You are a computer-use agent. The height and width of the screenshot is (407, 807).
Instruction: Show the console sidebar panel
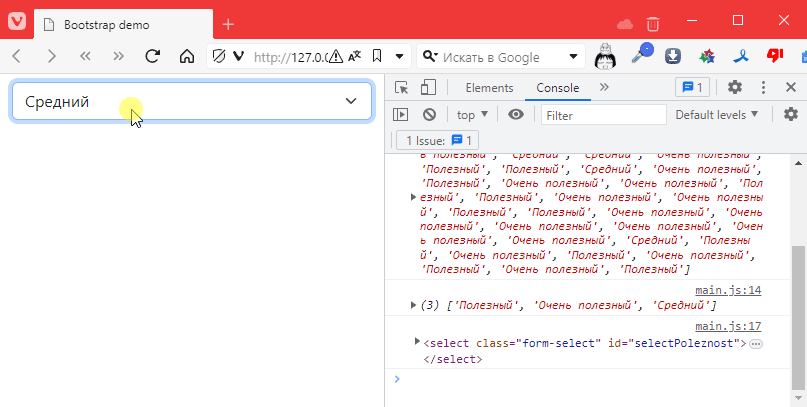point(401,115)
